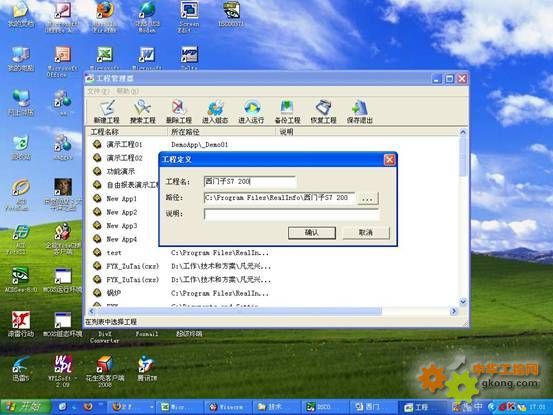Open the Screen Edit desktop shortcut
The image size is (553, 415).
189,16
